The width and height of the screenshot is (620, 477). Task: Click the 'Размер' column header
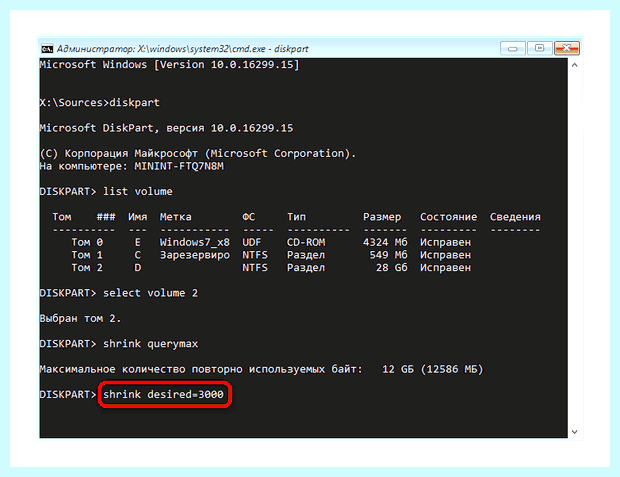[x=382, y=217]
